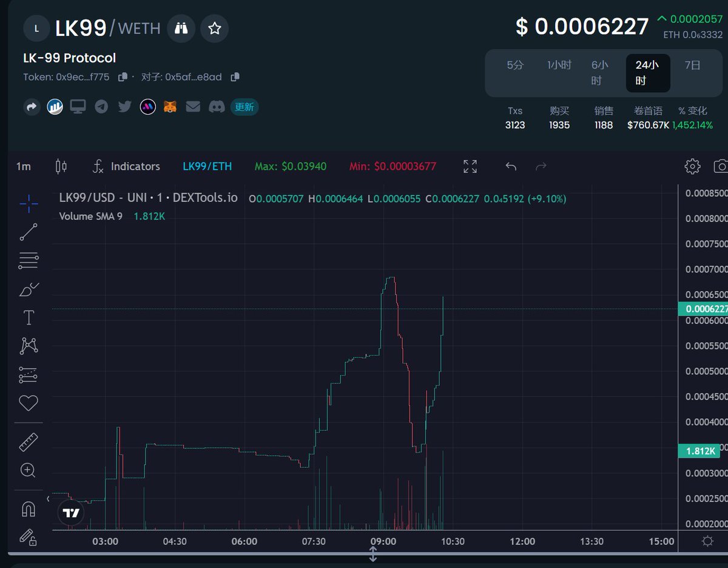The image size is (728, 568).
Task: Open chart settings gear
Action: pos(693,166)
